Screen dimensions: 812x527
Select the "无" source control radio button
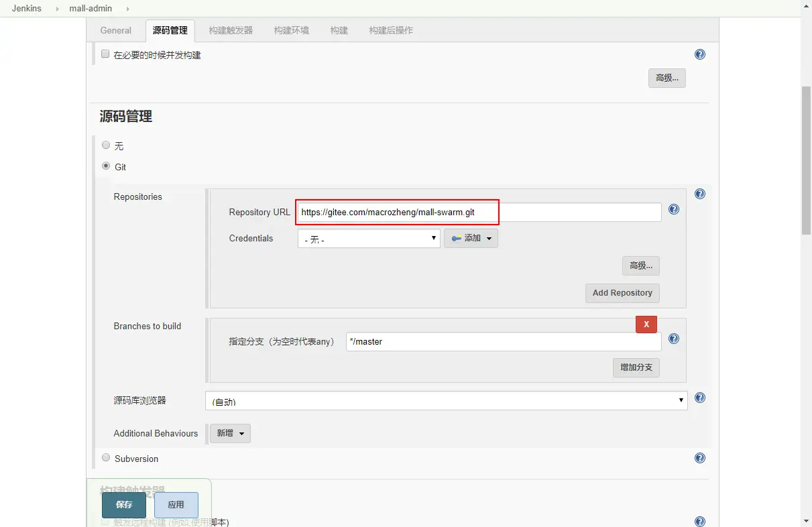coord(106,145)
